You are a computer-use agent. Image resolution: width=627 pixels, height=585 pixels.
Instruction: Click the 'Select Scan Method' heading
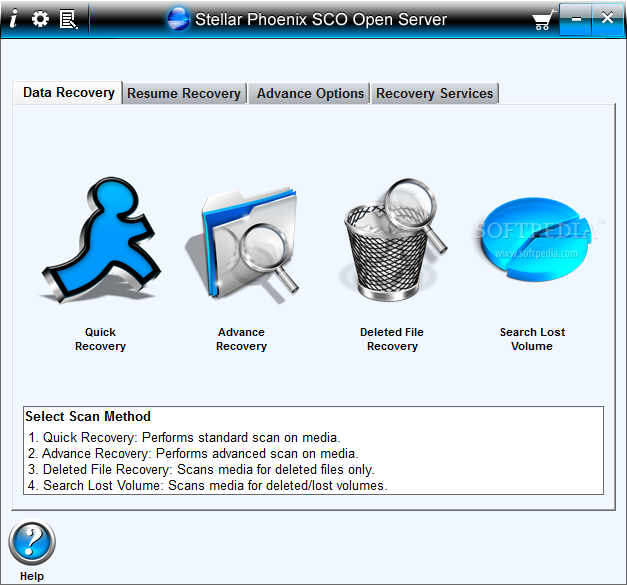pos(88,417)
